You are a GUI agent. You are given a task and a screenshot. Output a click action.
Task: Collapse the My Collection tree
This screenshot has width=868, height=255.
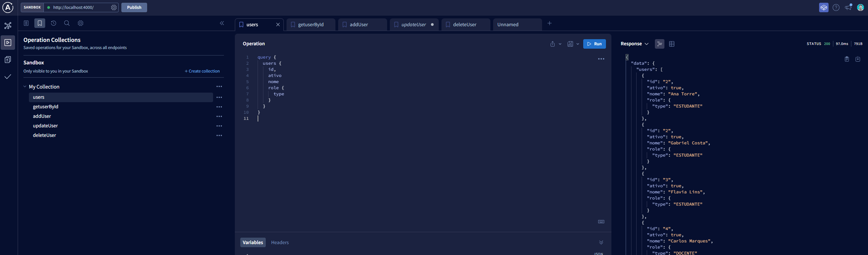point(25,86)
